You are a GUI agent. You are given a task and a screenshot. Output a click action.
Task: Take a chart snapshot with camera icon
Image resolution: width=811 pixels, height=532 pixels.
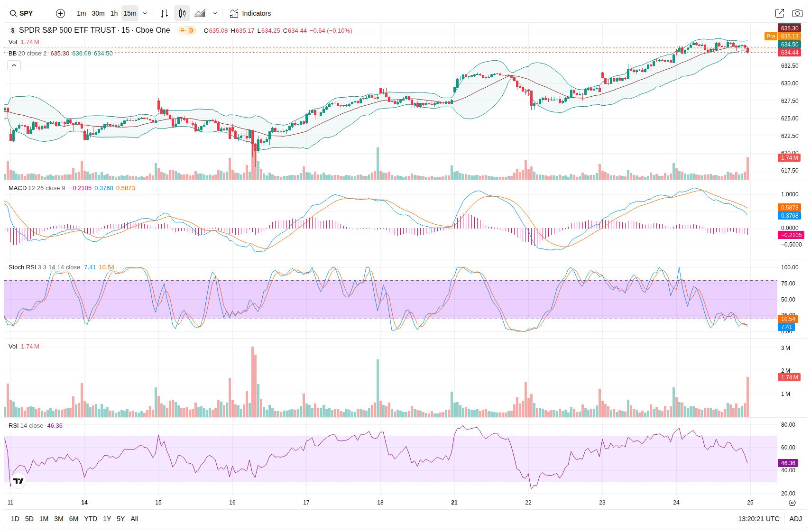click(x=797, y=13)
